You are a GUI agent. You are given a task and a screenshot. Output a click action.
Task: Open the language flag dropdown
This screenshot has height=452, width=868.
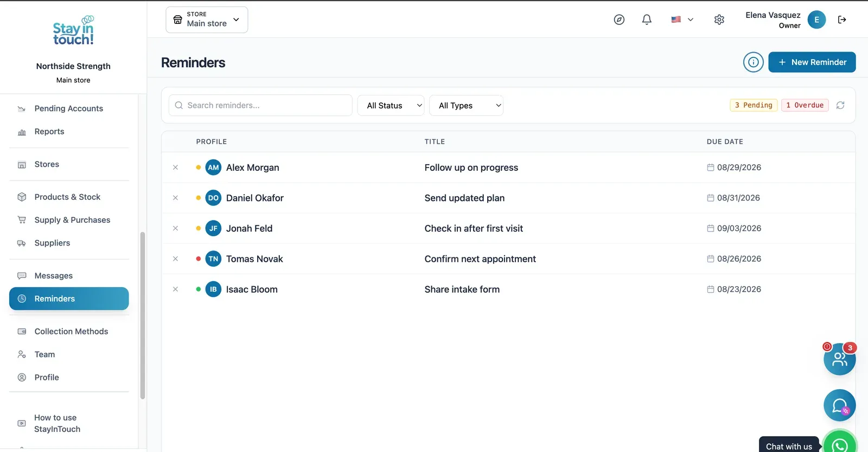(682, 20)
